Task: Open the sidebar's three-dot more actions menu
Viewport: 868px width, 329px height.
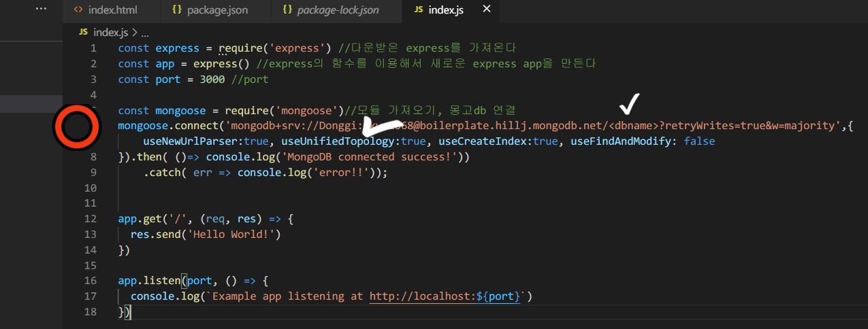Action: [x=41, y=10]
